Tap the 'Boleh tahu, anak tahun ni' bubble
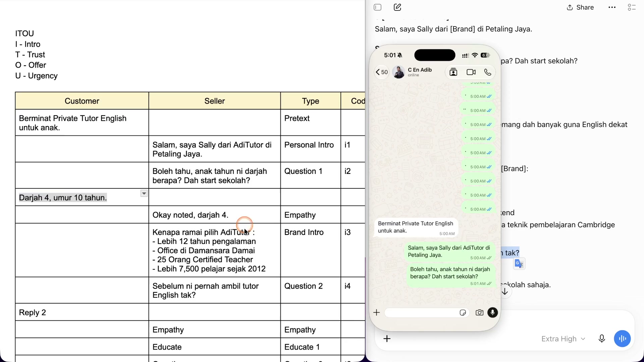The image size is (644, 362). (451, 276)
